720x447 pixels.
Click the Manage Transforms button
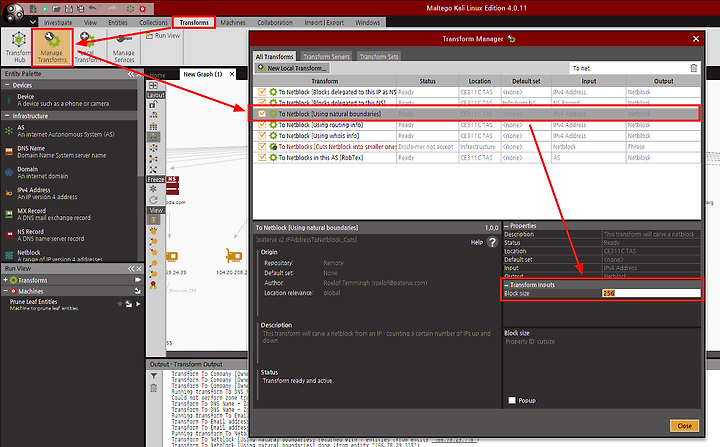point(52,47)
